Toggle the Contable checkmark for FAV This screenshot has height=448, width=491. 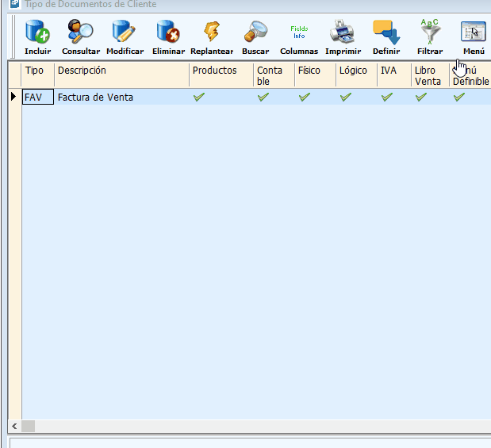[263, 97]
